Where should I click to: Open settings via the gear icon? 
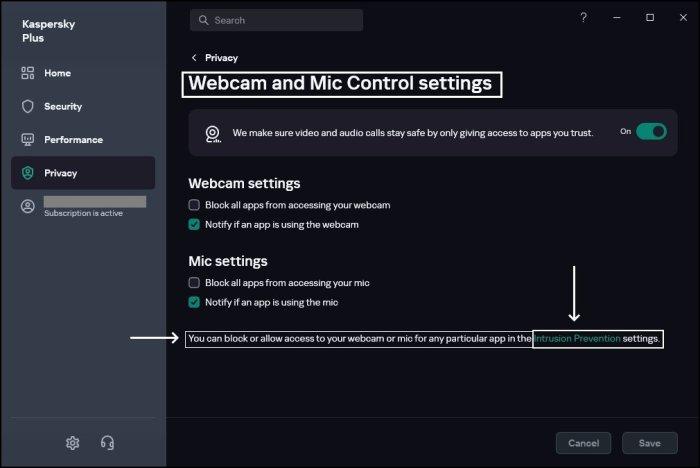pyautogui.click(x=72, y=443)
